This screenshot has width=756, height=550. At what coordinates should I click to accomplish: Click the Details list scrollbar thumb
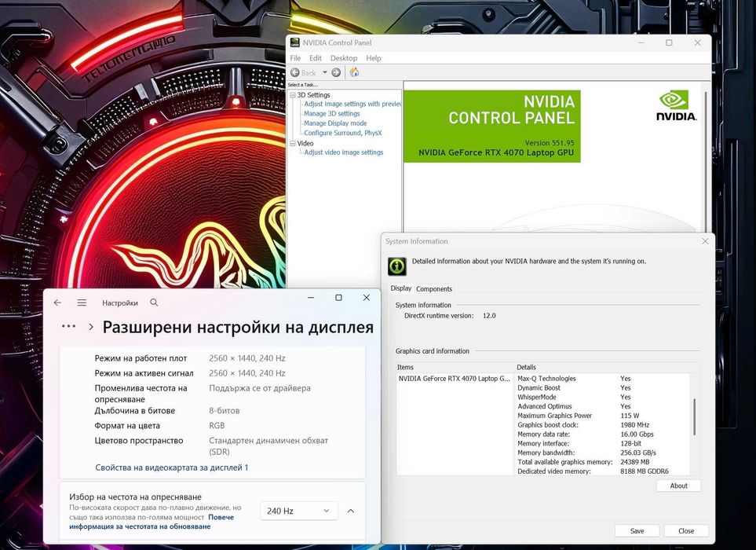coord(694,417)
